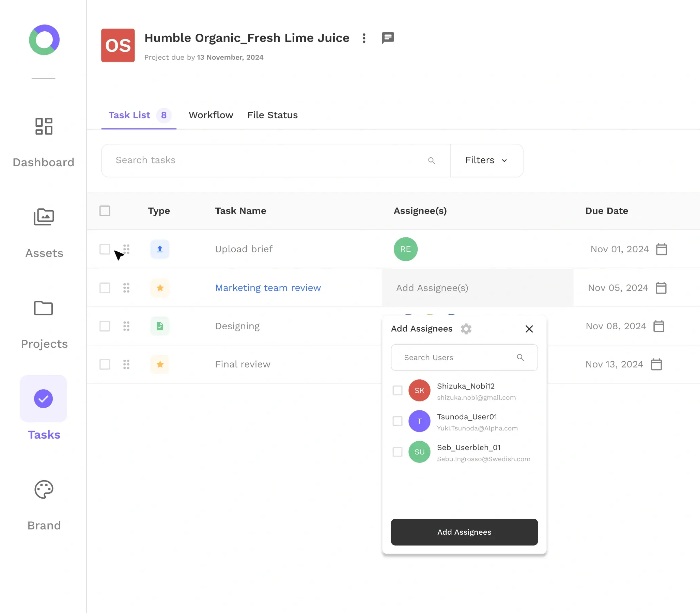This screenshot has width=700, height=613.
Task: Open calendar for Nov 01, 2024 due date
Action: click(x=662, y=249)
